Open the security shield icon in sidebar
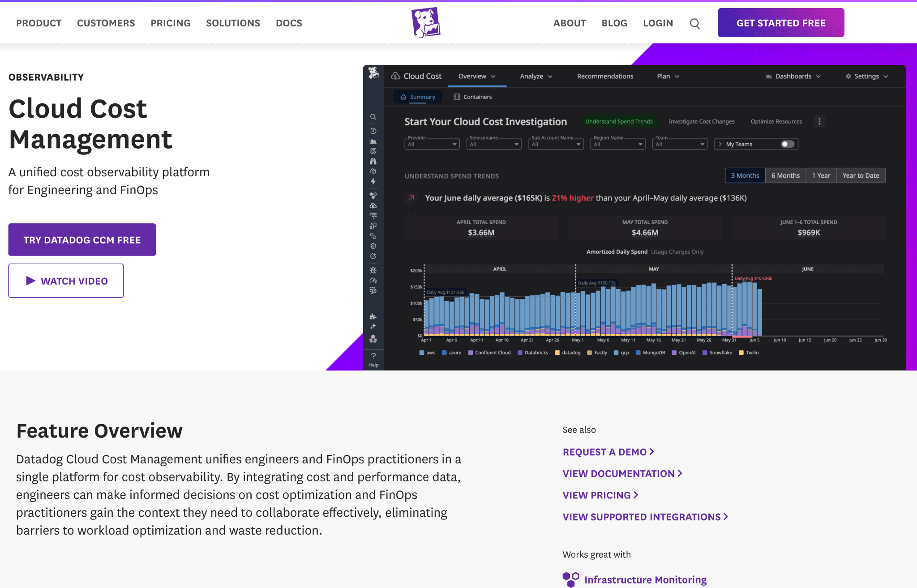917x588 pixels. [373, 246]
